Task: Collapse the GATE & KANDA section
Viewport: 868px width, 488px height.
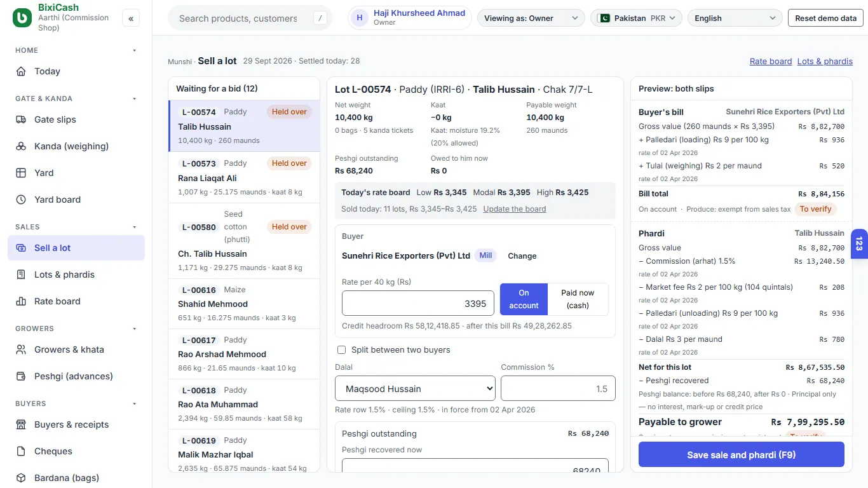Action: (76, 98)
